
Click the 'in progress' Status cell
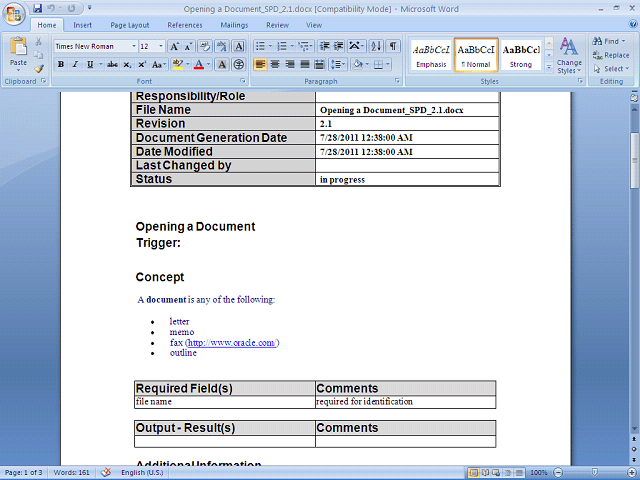(407, 179)
